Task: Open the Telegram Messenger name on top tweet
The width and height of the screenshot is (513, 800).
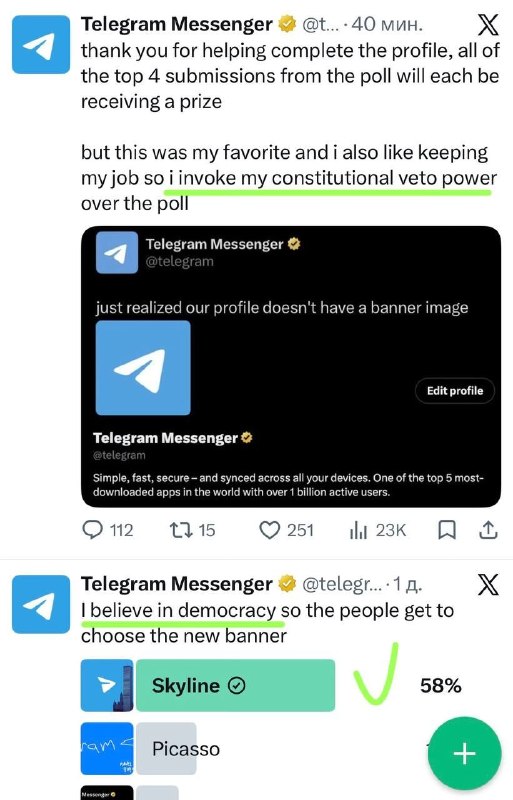Action: [177, 24]
